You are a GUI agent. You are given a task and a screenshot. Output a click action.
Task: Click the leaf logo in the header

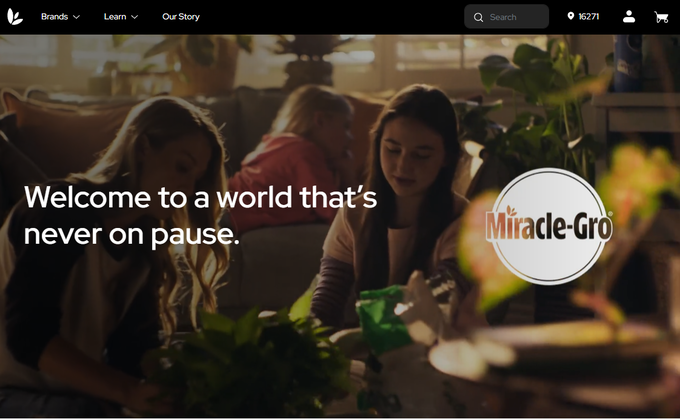click(15, 17)
